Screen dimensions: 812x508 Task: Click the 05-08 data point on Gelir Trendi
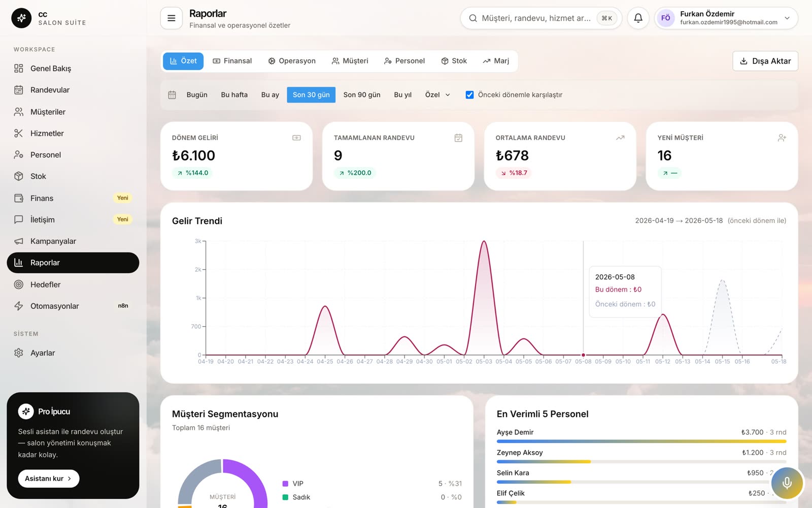click(583, 355)
